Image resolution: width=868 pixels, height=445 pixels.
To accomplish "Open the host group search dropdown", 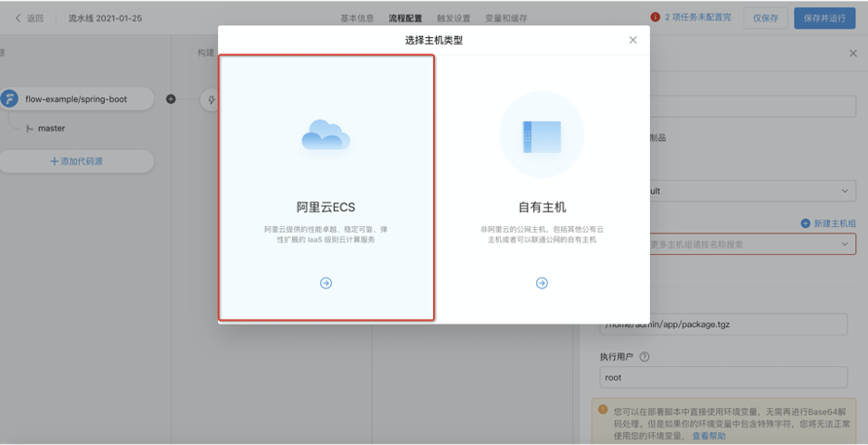I will pos(753,244).
